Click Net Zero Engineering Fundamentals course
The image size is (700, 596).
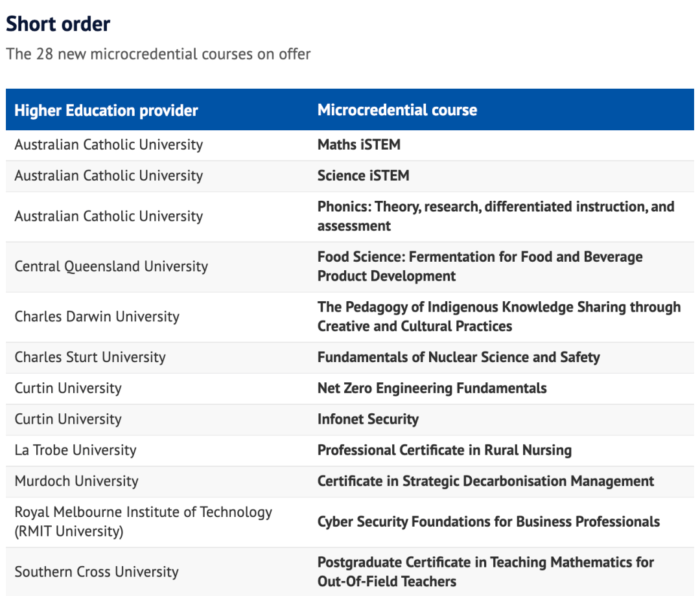[432, 388]
